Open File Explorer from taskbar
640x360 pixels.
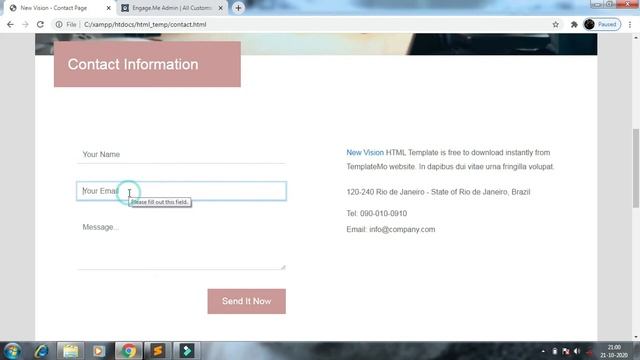tap(70, 351)
